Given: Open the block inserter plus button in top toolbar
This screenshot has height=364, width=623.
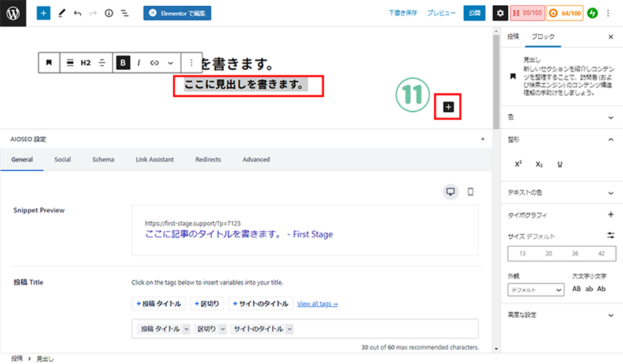Looking at the screenshot, I should point(44,13).
